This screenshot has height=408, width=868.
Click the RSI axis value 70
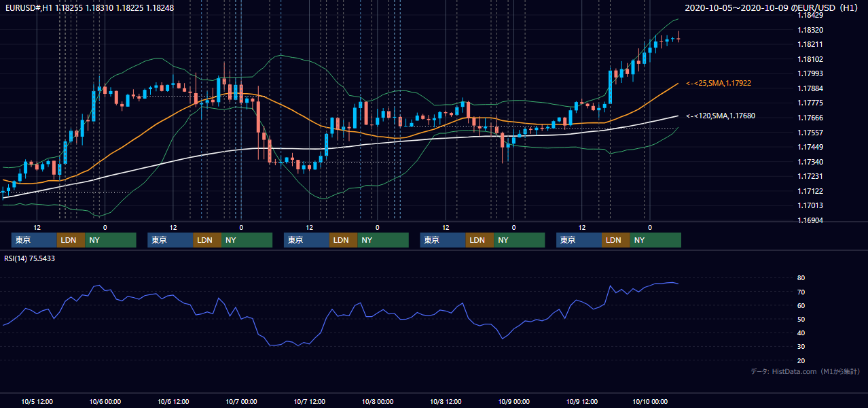(801, 292)
